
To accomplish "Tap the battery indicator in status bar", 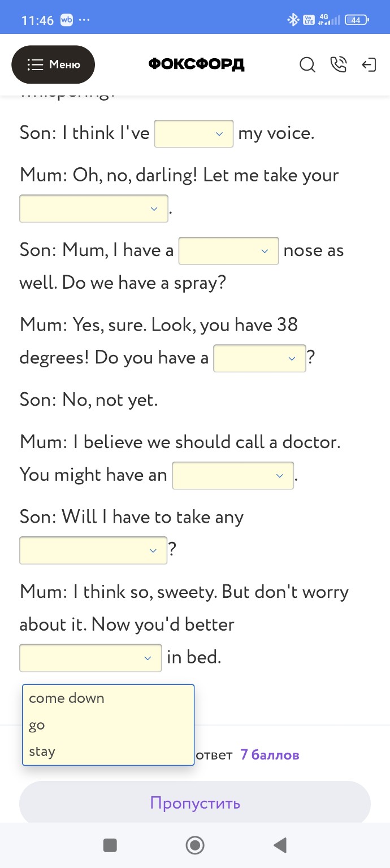I will click(x=356, y=20).
